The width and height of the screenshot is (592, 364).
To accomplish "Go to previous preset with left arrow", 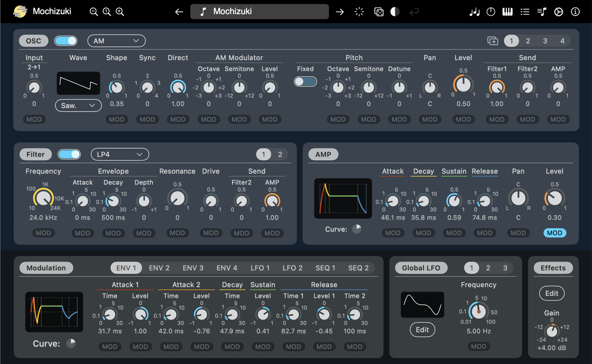I will 179,12.
